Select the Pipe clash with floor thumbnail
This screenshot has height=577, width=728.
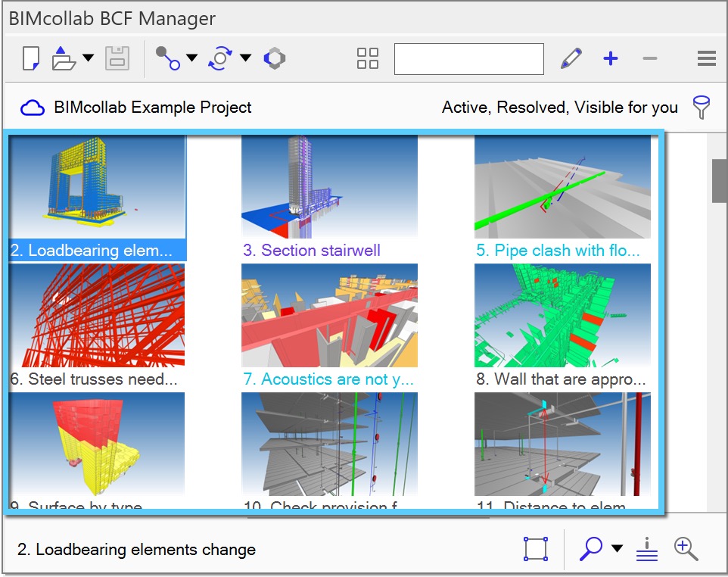click(x=562, y=187)
